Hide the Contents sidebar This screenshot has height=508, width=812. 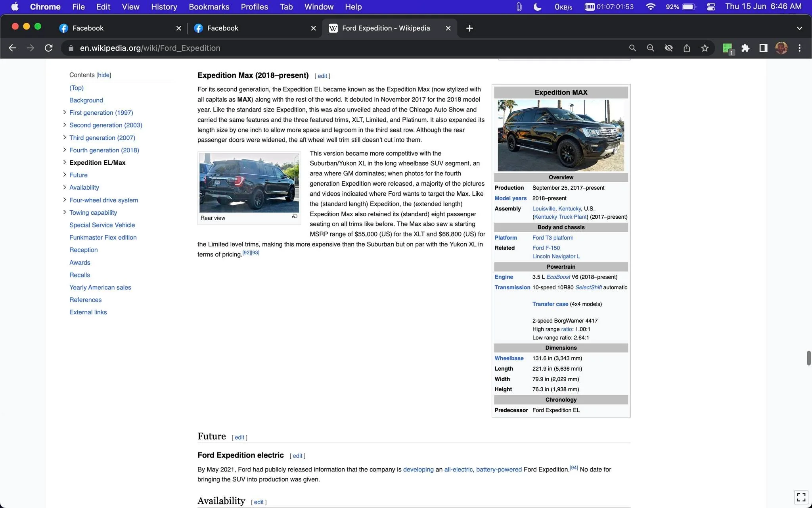pos(104,75)
